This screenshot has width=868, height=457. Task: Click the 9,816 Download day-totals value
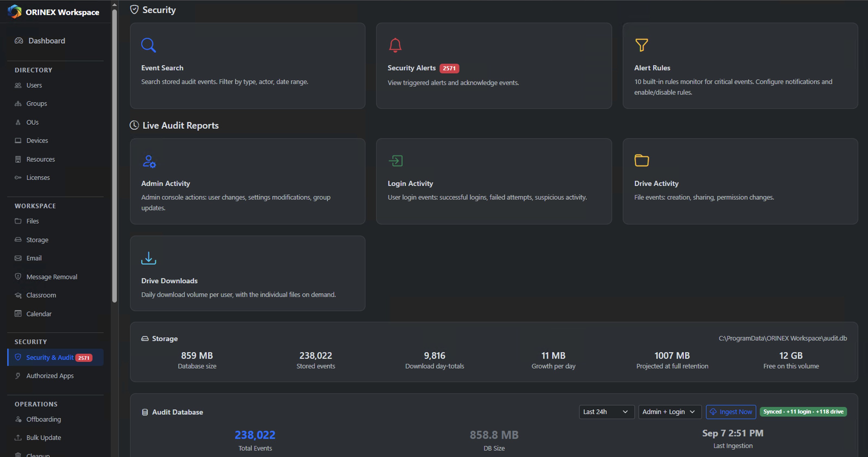[434, 355]
